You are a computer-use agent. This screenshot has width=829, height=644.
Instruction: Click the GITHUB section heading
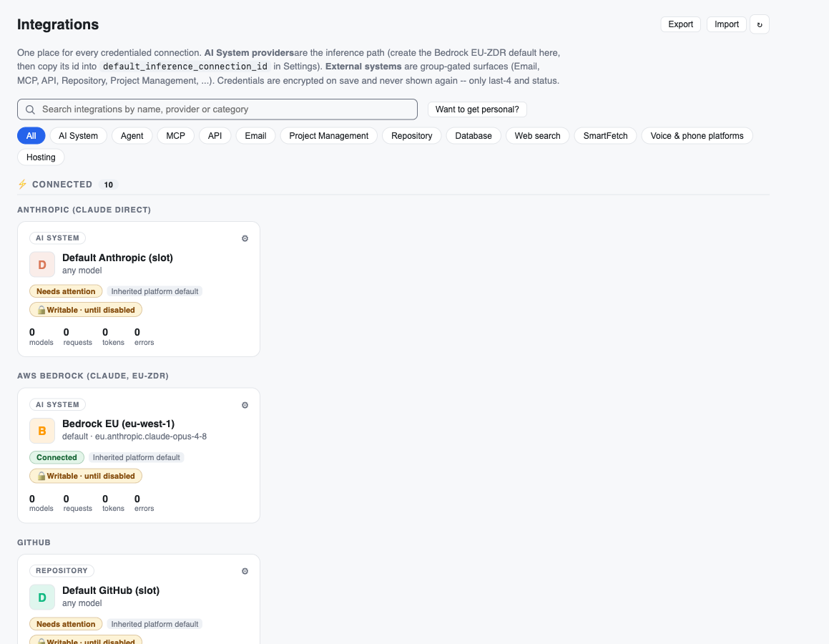point(34,542)
